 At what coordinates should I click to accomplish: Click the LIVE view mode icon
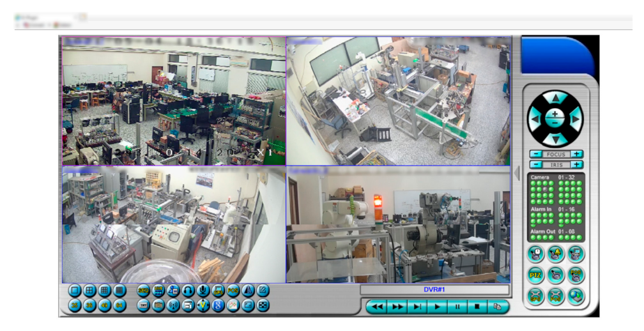click(158, 290)
